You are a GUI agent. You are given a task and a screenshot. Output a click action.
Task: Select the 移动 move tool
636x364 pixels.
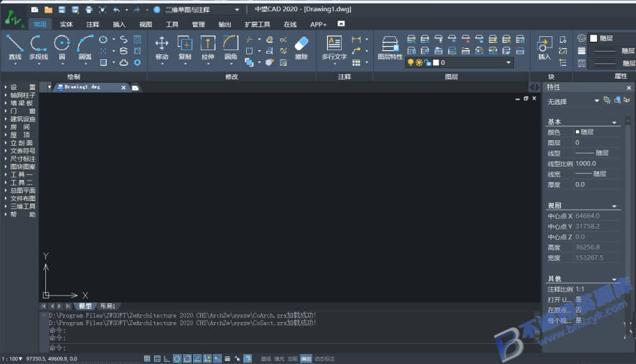point(161,47)
